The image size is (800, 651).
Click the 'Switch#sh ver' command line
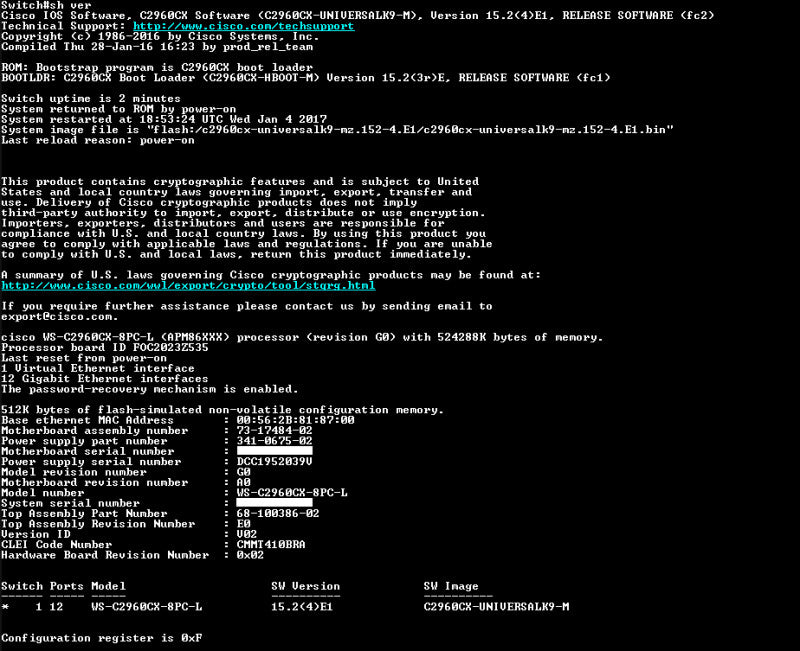tap(46, 5)
